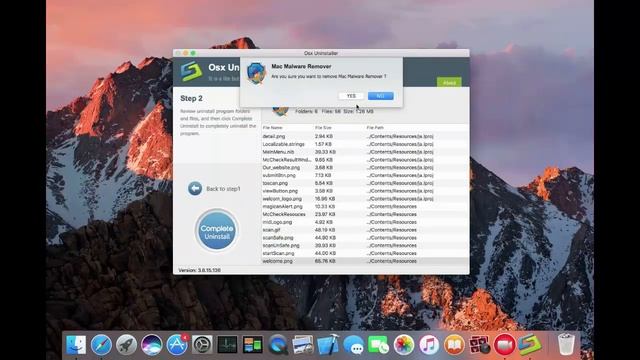Select the MainMenu.nib file row
This screenshot has width=640, height=360.
[364, 152]
